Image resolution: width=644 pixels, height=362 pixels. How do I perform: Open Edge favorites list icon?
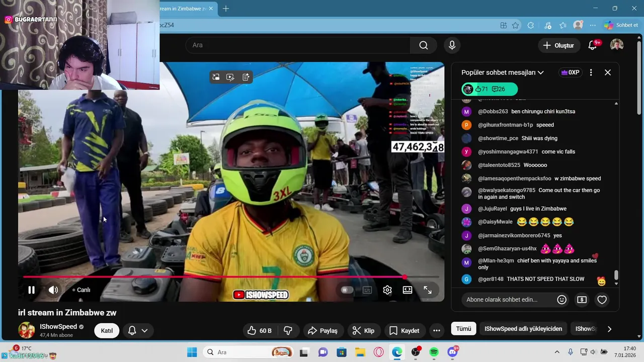[563, 25]
